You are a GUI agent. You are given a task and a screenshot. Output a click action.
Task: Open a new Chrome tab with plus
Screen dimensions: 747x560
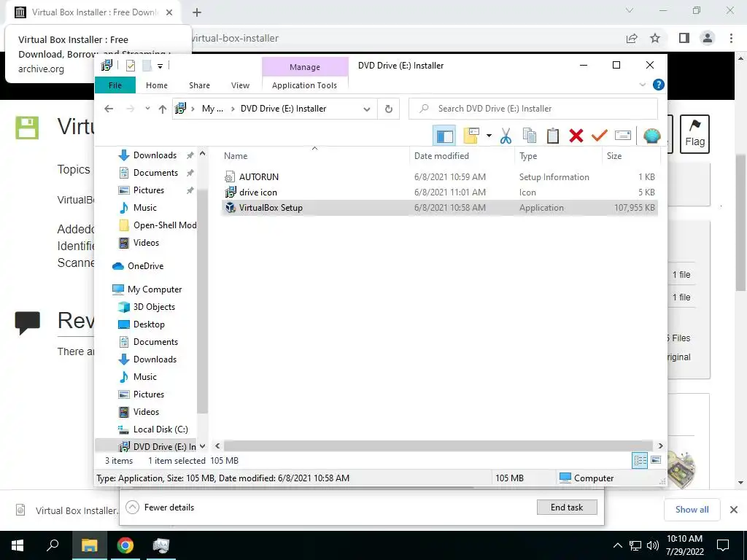click(x=197, y=12)
